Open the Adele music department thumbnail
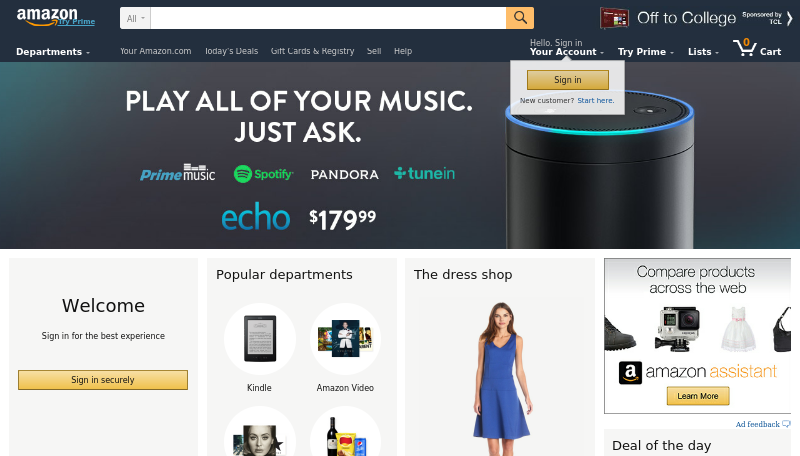Viewport: 800px width, 456px height. tap(260, 434)
